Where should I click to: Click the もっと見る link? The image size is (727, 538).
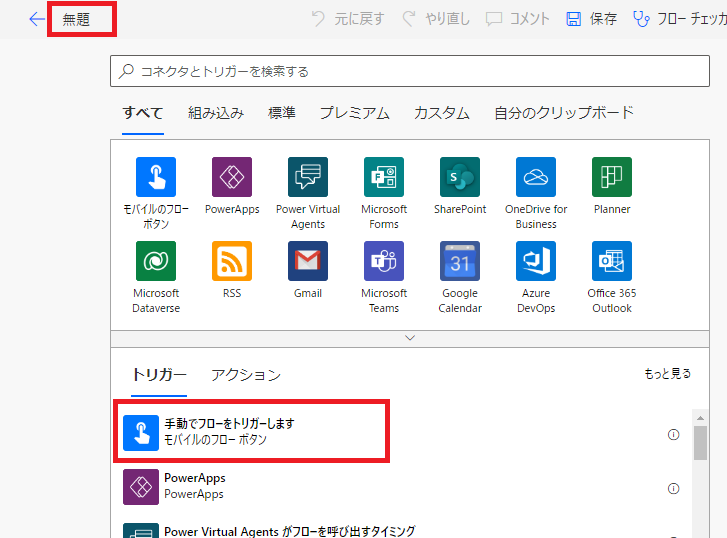point(668,374)
